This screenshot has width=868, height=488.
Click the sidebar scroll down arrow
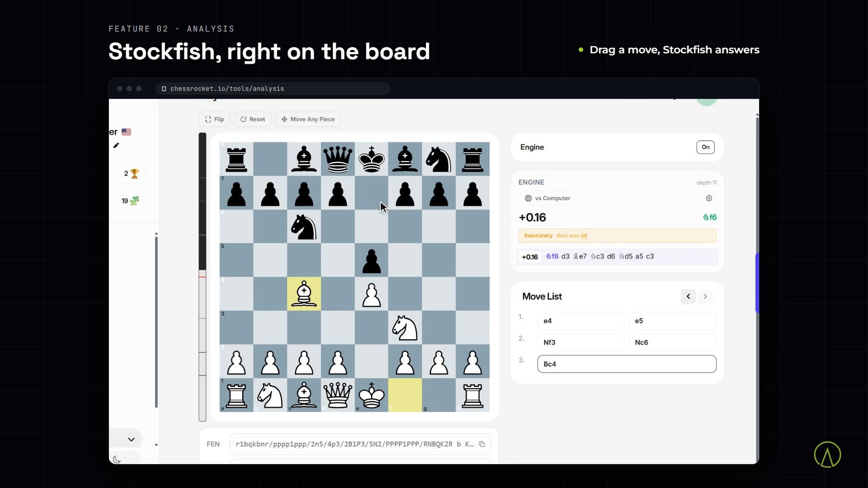point(156,445)
